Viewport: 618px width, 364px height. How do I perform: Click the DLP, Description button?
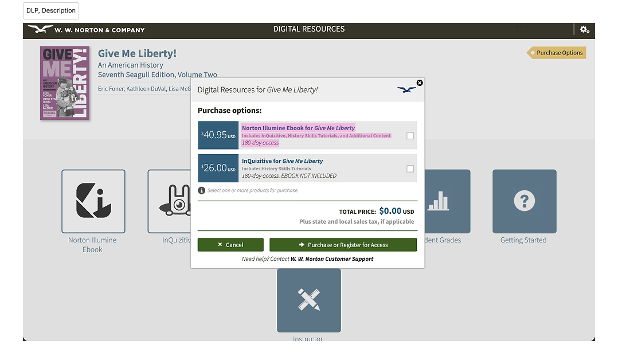pyautogui.click(x=51, y=11)
